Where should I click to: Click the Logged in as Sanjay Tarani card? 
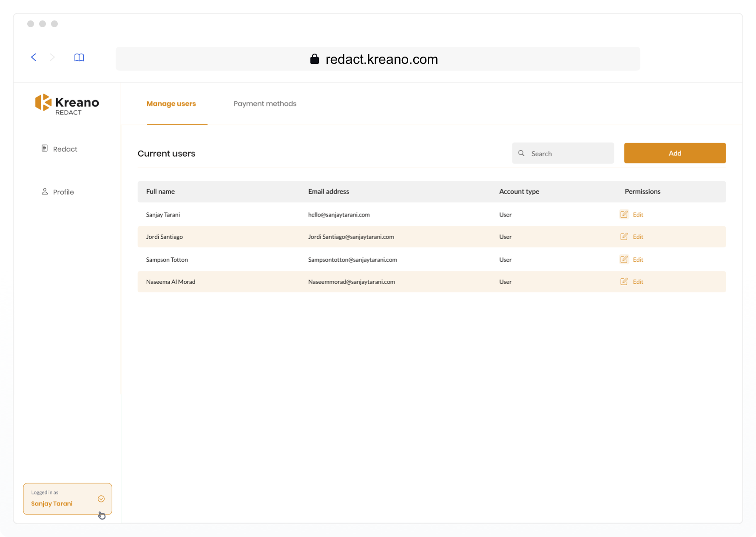pyautogui.click(x=68, y=499)
